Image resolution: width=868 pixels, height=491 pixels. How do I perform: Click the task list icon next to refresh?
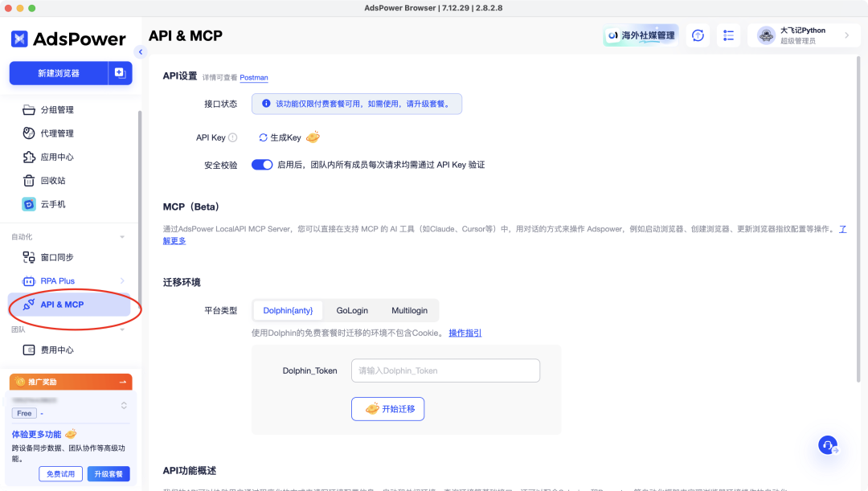(728, 35)
